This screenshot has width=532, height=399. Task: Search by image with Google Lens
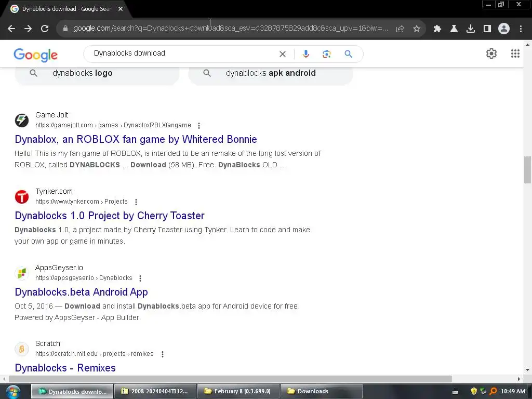[x=326, y=54]
